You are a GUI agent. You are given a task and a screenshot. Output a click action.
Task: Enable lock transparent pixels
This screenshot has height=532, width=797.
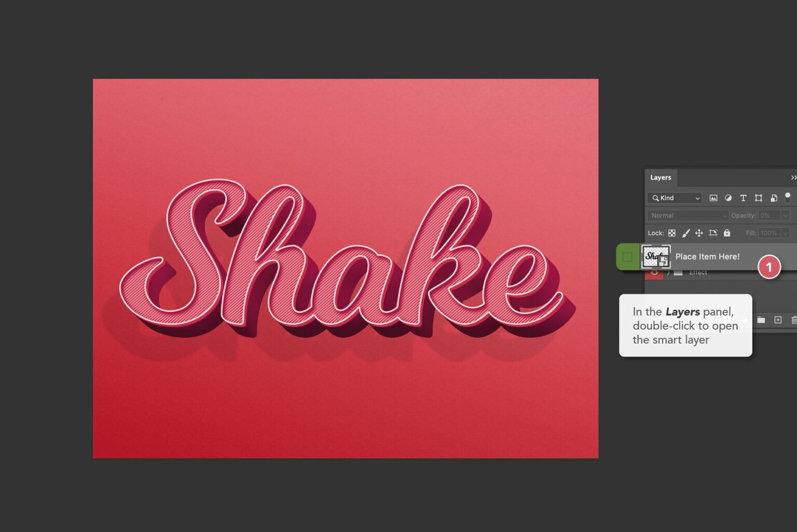coord(671,233)
